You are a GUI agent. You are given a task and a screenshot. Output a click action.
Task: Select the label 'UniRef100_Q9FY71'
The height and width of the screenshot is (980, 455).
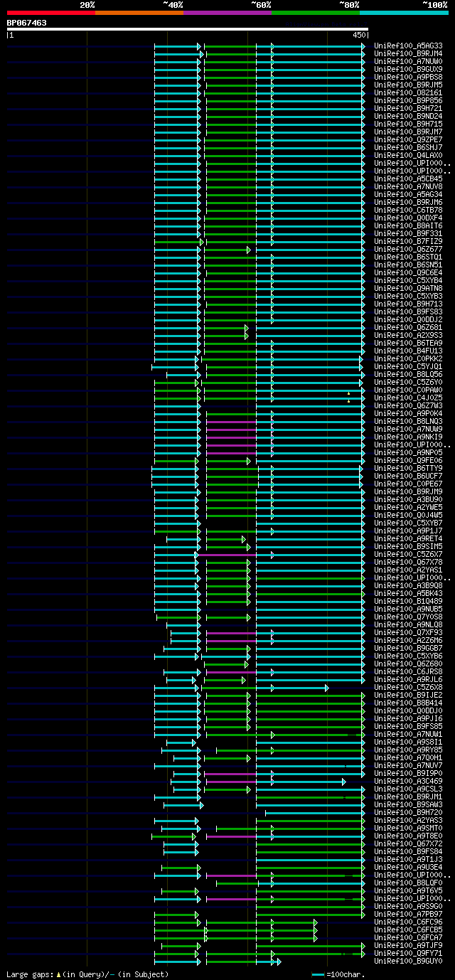[408, 953]
